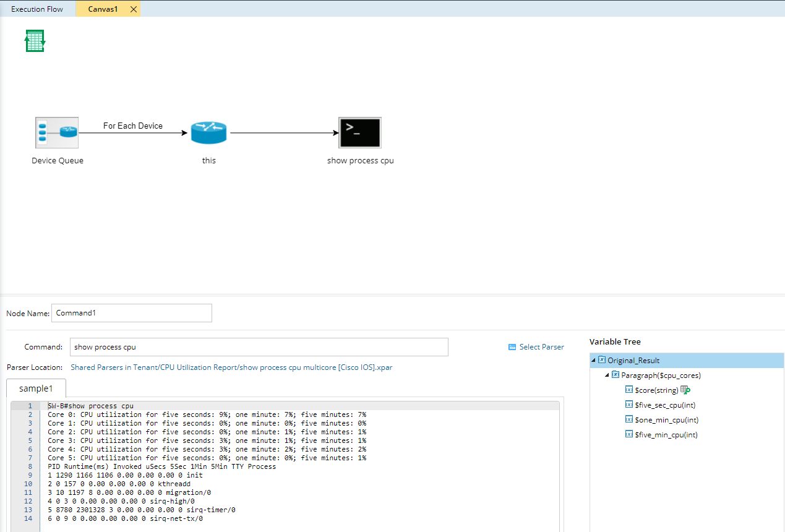This screenshot has height=532, width=785.
Task: Click the Core 3 CPU utilization line
Action: pos(207,440)
